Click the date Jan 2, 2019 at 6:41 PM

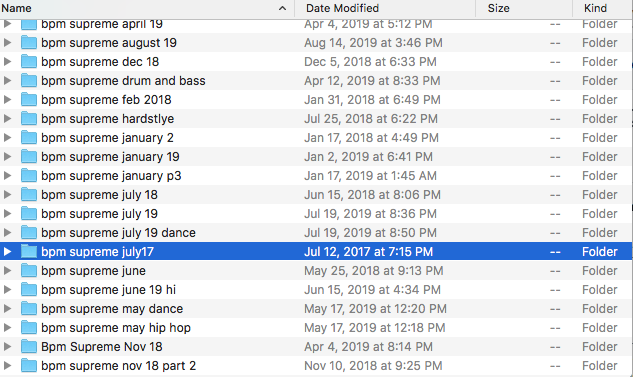tap(369, 157)
